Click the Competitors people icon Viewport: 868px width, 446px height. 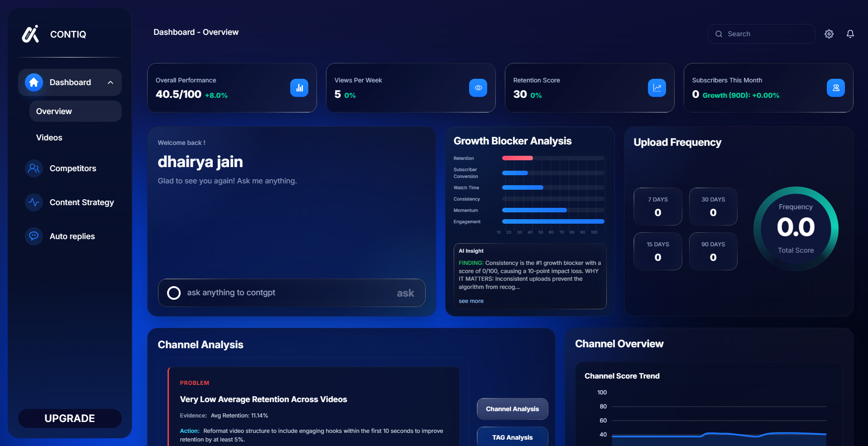click(34, 168)
